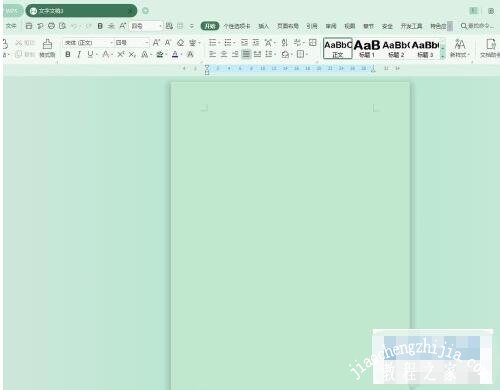
Task: Open the phonetic guide tool
Action: tap(193, 43)
